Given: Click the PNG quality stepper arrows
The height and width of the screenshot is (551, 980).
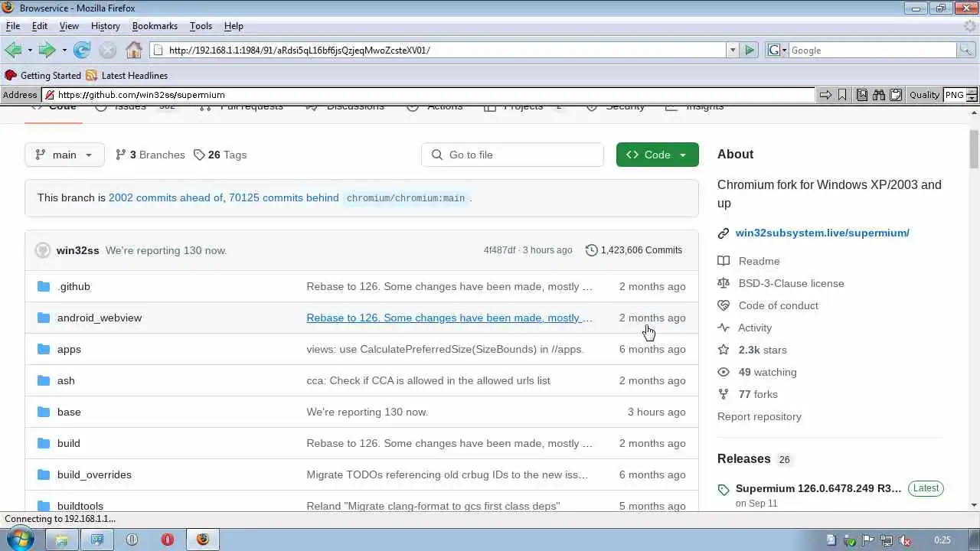Looking at the screenshot, I should coord(972,95).
